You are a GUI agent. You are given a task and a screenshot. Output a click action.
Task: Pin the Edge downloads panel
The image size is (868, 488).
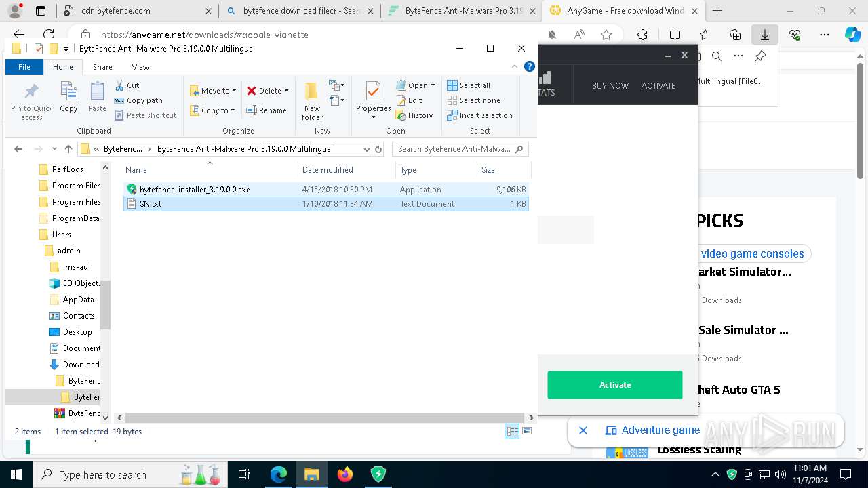point(760,56)
